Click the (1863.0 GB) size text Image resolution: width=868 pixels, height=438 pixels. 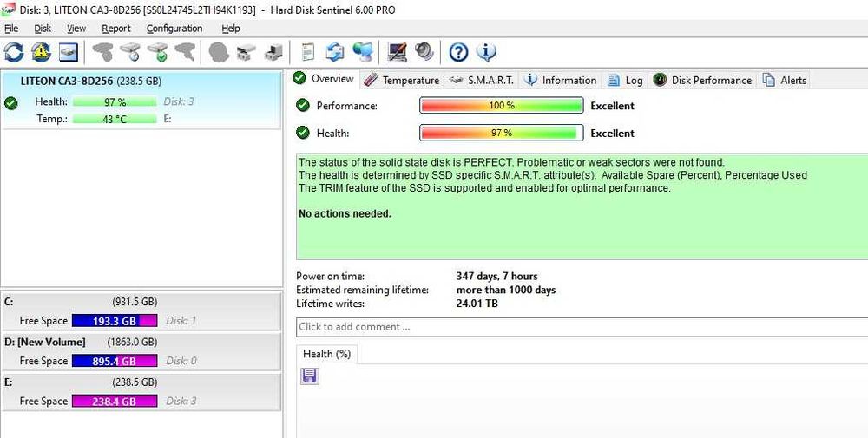click(132, 343)
